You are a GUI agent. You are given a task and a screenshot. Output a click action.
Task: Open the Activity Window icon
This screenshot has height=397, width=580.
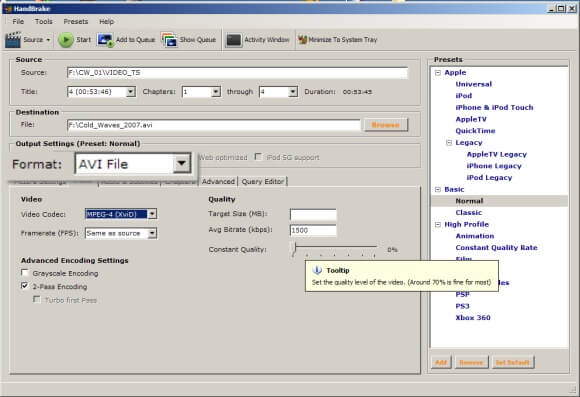click(233, 40)
